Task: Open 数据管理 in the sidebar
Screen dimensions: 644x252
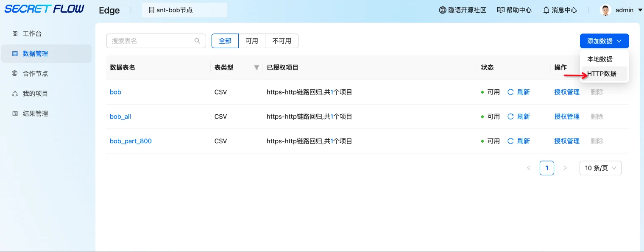Action: point(46,53)
